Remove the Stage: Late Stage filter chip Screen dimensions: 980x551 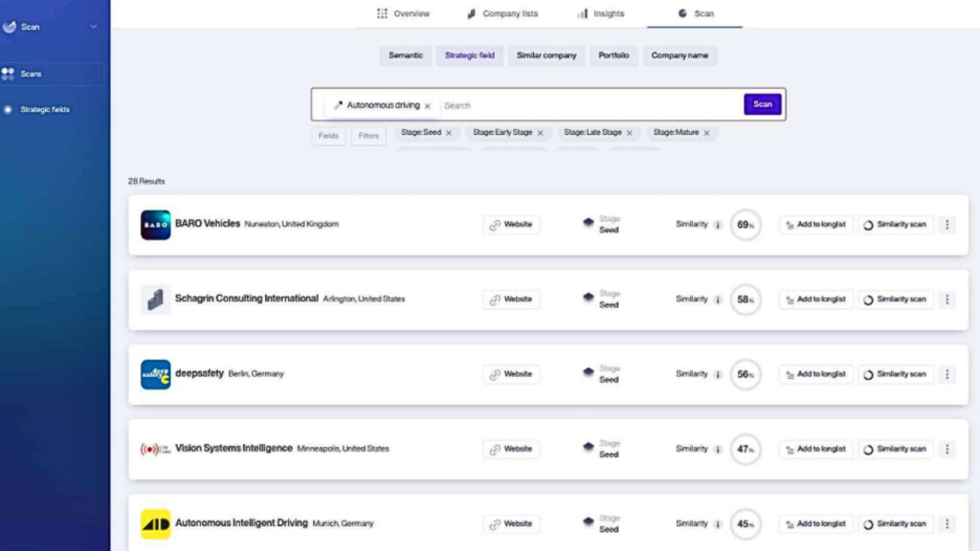(629, 133)
